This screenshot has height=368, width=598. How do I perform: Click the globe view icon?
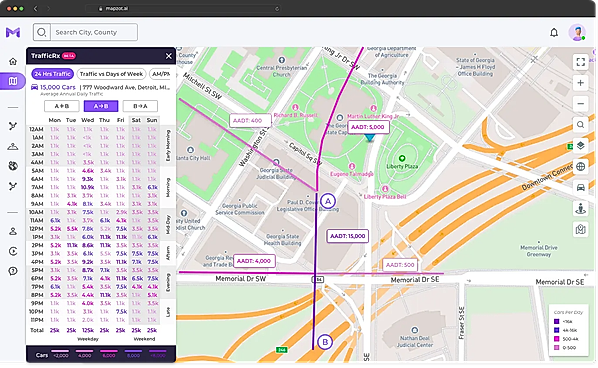click(580, 167)
